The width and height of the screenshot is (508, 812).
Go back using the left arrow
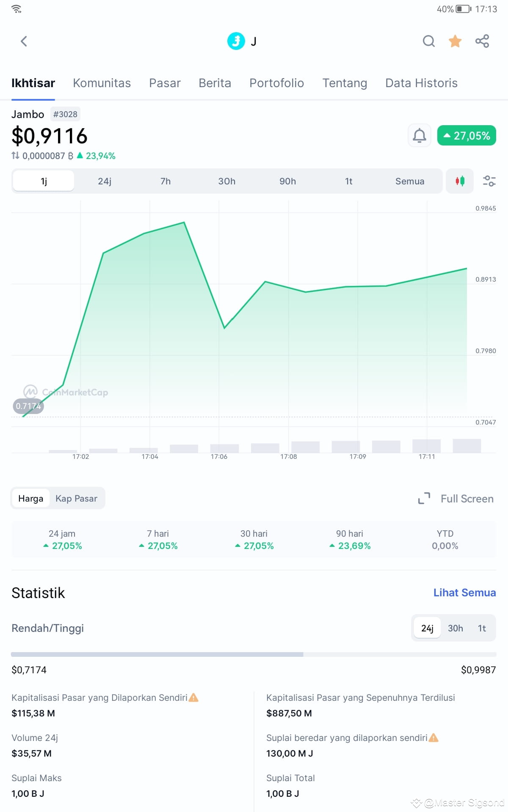click(24, 41)
